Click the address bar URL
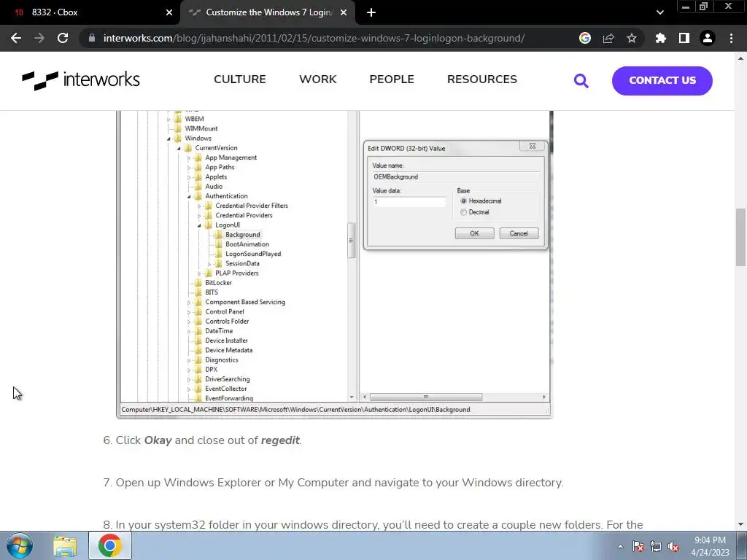Viewport: 747px width, 560px height. pos(314,38)
